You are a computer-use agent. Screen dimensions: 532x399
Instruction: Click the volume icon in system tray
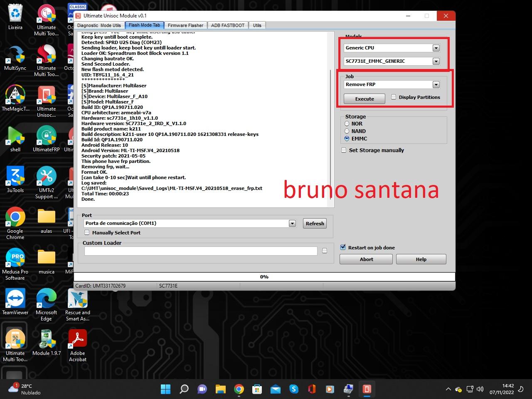pos(480,389)
